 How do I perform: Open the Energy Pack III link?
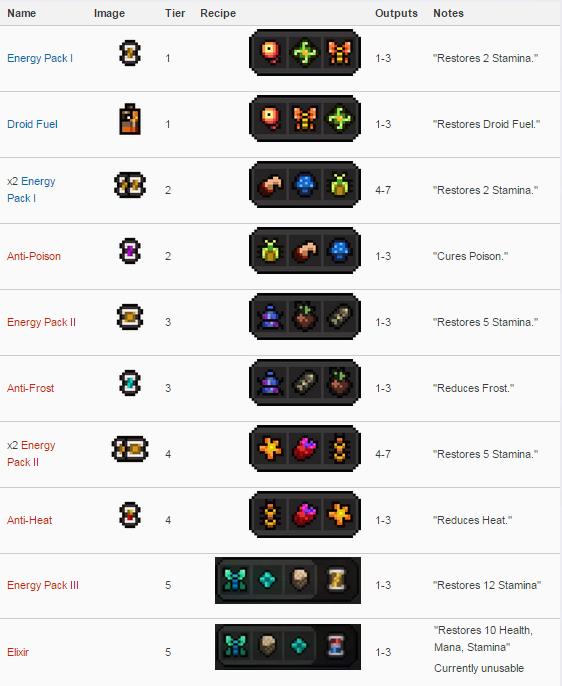point(43,585)
